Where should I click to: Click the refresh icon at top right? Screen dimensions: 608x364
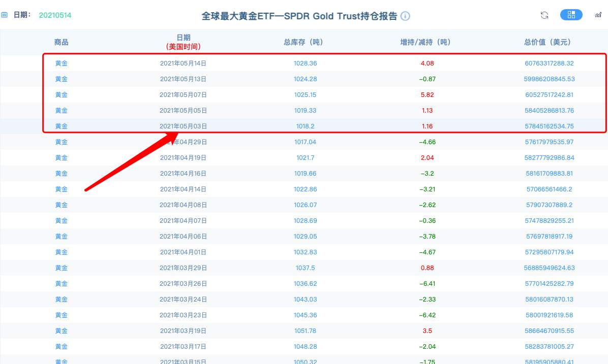544,15
